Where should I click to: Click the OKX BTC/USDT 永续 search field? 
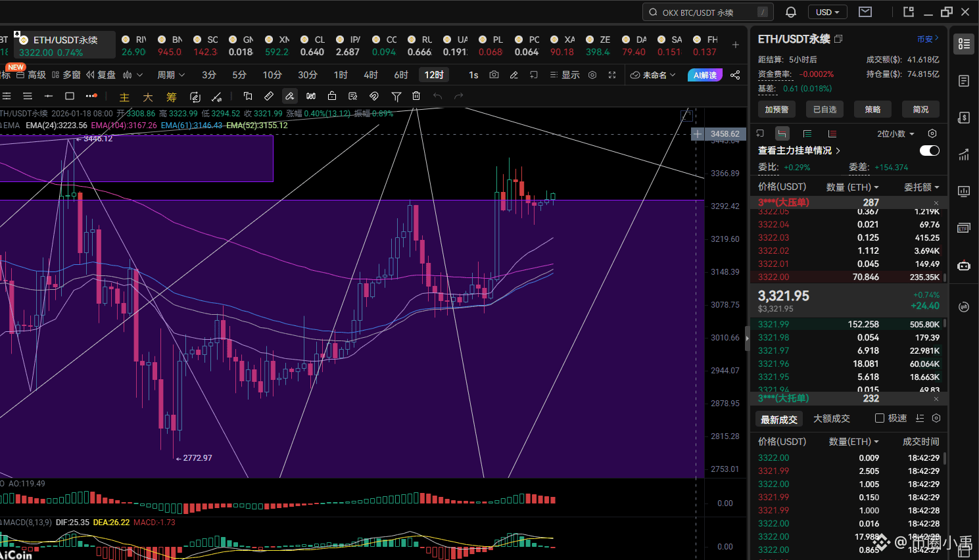pyautogui.click(x=708, y=12)
